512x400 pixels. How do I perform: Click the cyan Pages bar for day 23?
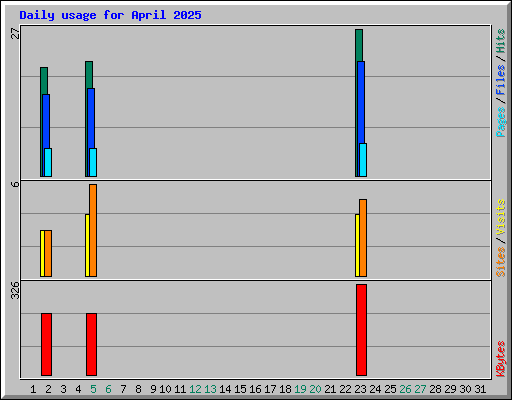(363, 160)
